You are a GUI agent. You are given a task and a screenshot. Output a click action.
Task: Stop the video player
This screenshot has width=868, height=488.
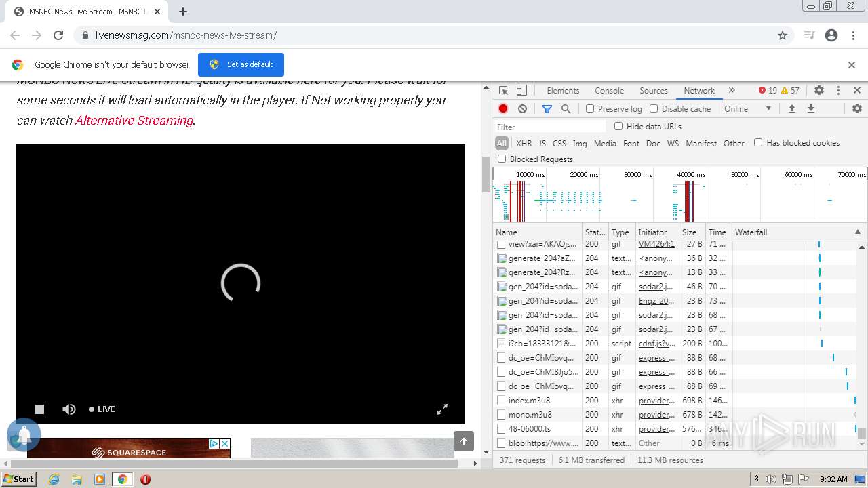39,409
